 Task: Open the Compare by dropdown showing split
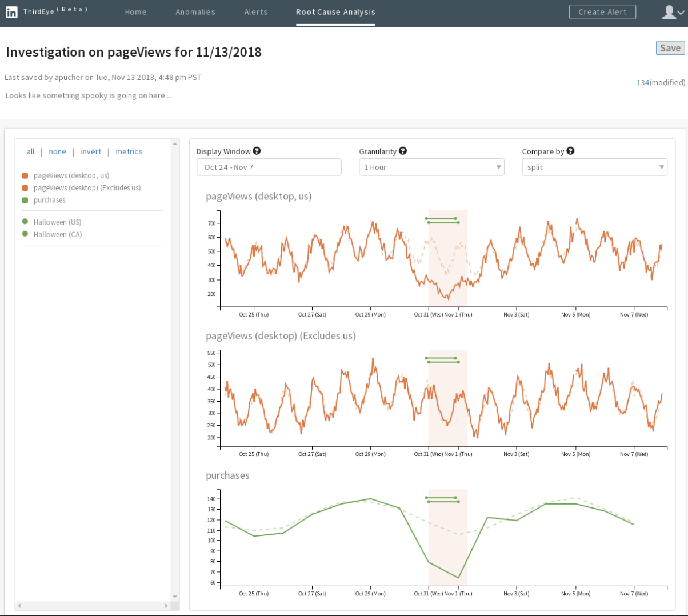click(594, 167)
